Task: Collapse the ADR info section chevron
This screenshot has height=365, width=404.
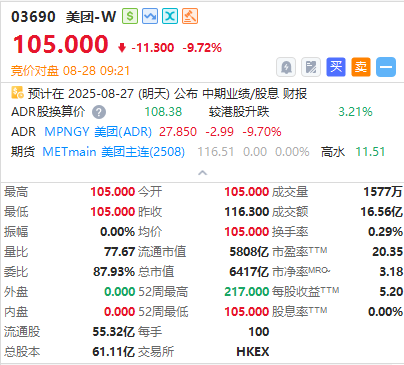Action: coord(202,173)
